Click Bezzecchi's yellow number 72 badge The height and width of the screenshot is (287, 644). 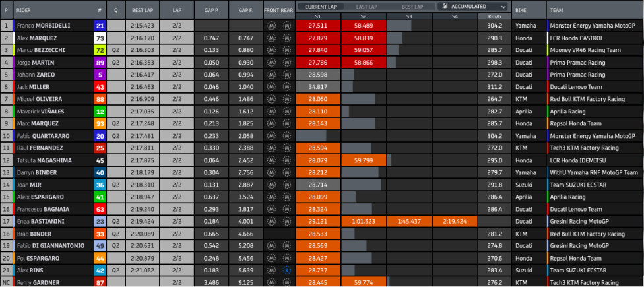pos(100,50)
